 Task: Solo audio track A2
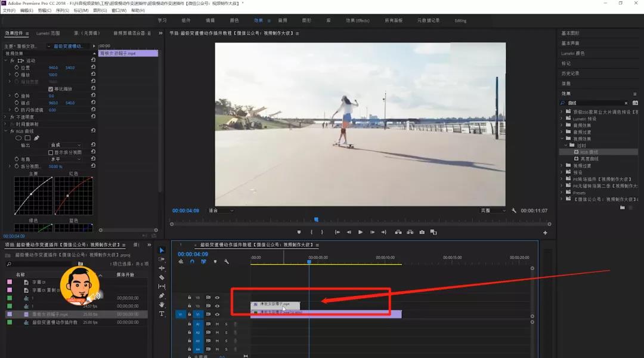point(226,332)
